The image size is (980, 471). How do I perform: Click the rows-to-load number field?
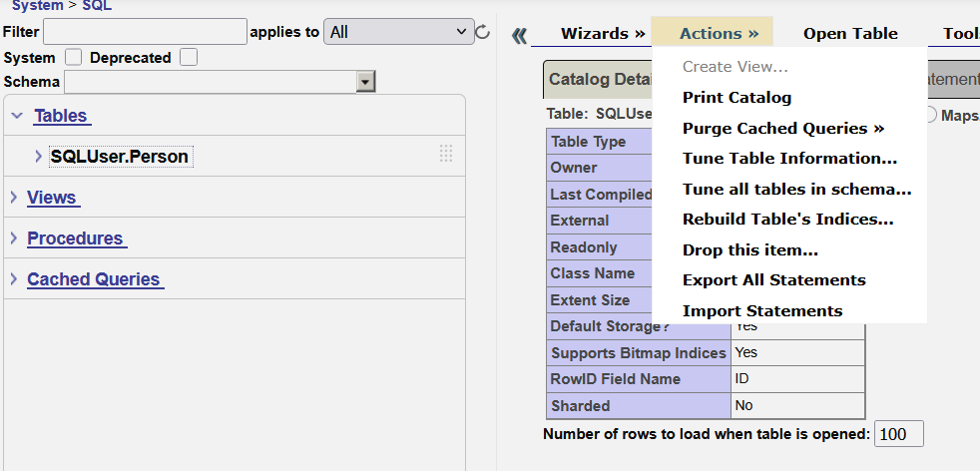(898, 434)
